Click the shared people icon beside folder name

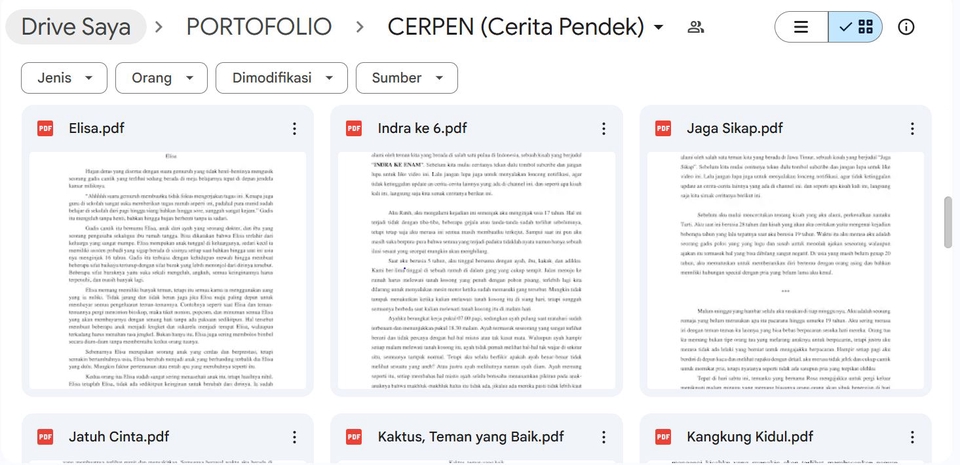(x=696, y=27)
